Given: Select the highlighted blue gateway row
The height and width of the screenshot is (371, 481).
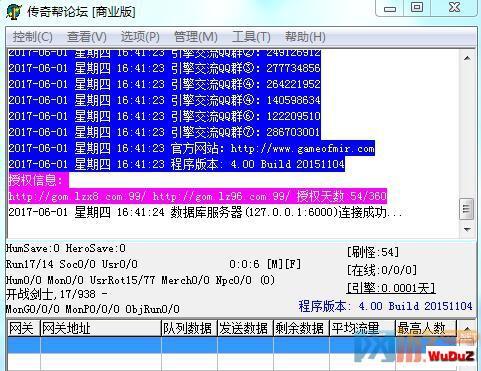Looking at the screenshot, I should click(x=232, y=345).
